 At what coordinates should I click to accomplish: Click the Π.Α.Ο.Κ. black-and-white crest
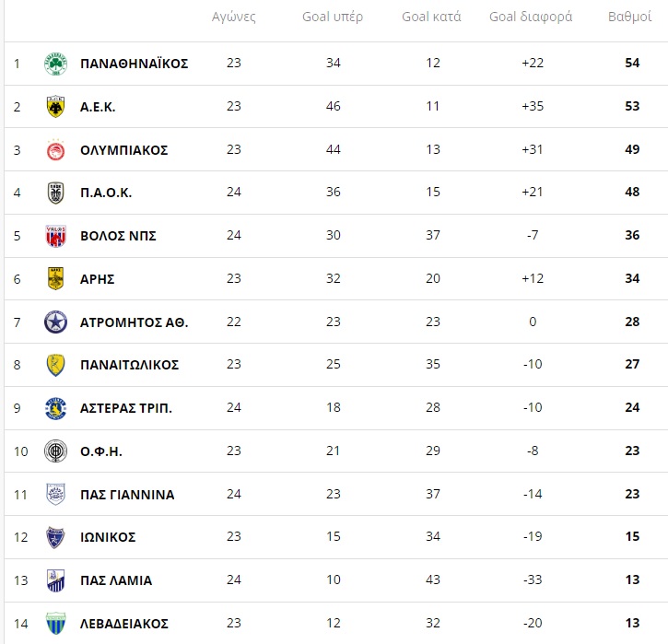[56, 193]
